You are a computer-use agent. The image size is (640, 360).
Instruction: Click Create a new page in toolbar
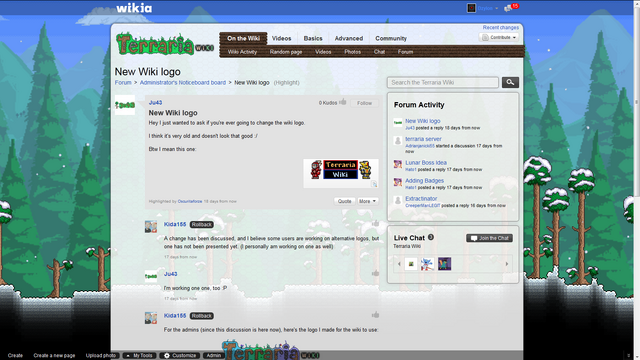tap(54, 356)
